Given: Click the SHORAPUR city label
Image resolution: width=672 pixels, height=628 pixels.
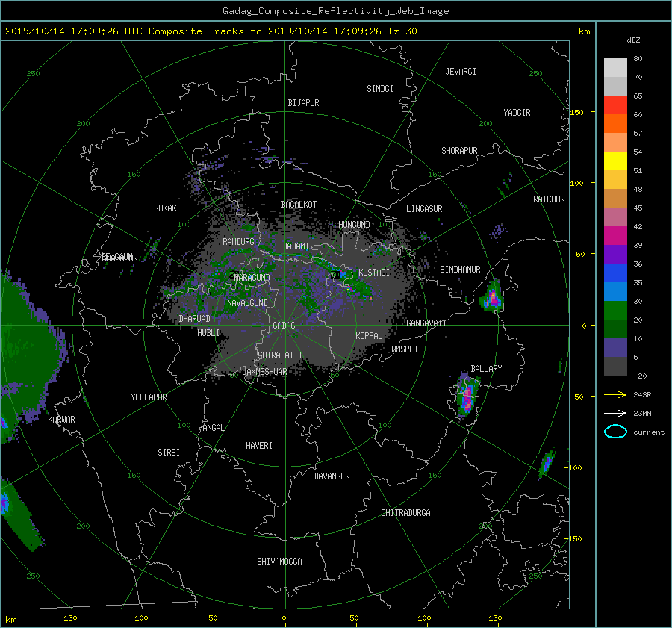Looking at the screenshot, I should click(x=459, y=150).
